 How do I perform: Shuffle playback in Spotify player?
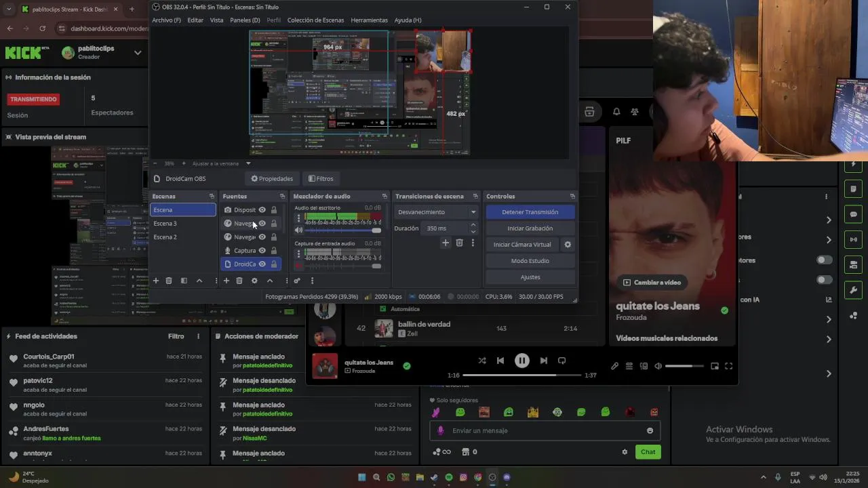(x=481, y=361)
